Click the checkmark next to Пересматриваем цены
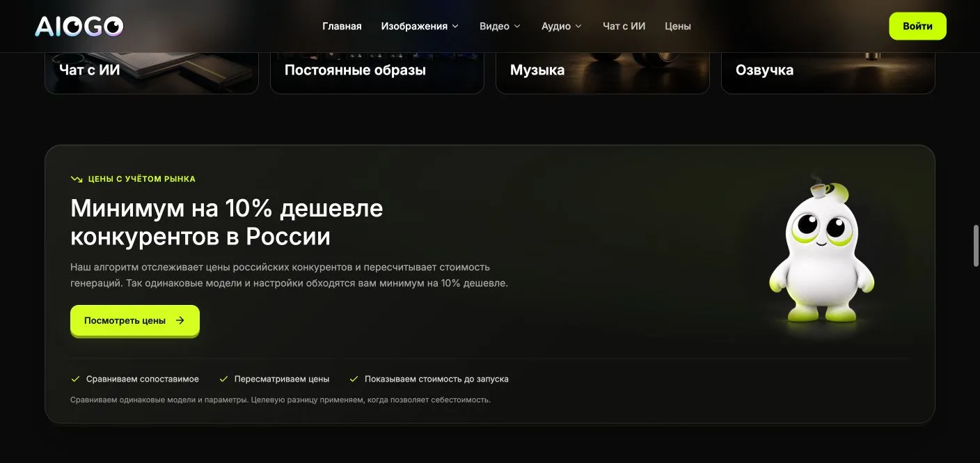The width and height of the screenshot is (980, 463). 223,379
